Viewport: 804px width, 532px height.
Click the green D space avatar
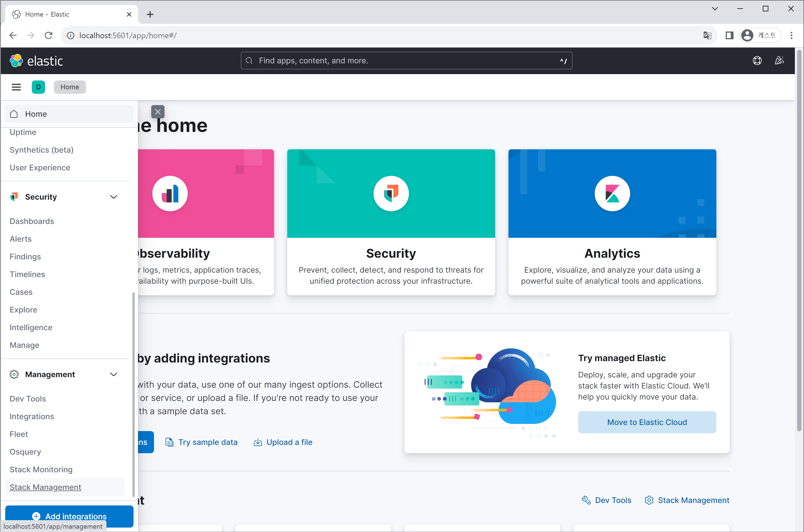pyautogui.click(x=38, y=87)
